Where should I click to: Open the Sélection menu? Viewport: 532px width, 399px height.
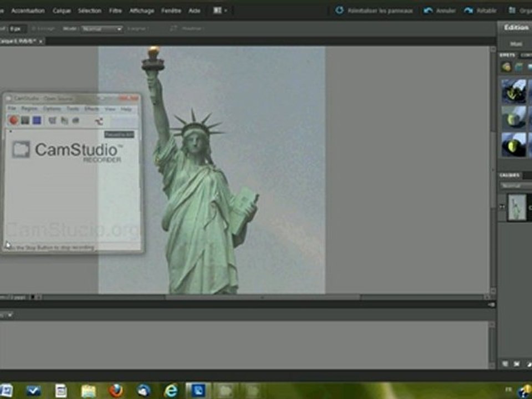90,11
